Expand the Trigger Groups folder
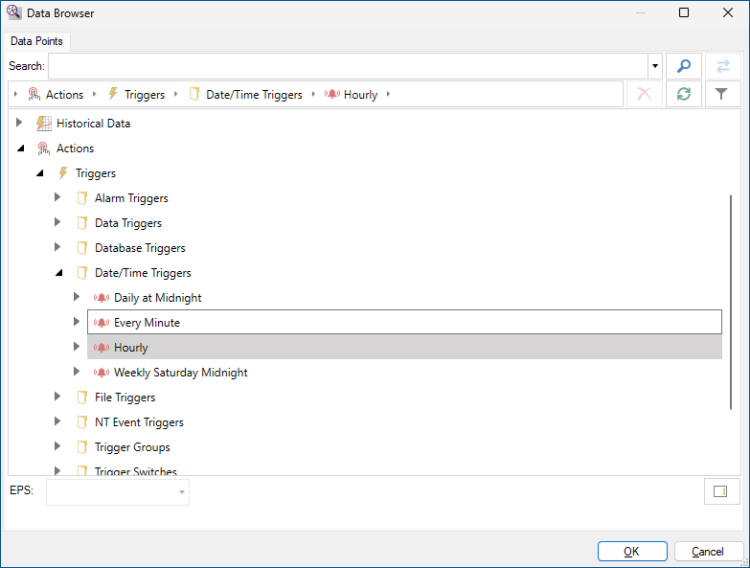 coord(57,446)
